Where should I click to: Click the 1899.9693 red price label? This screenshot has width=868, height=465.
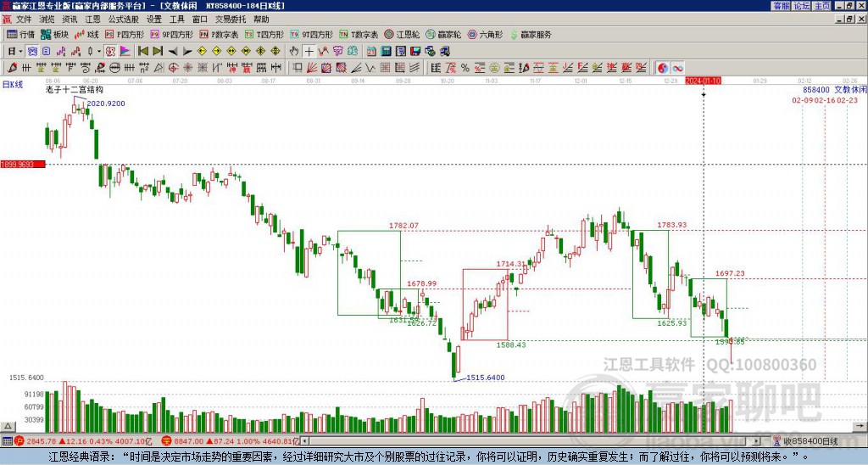tap(23, 165)
